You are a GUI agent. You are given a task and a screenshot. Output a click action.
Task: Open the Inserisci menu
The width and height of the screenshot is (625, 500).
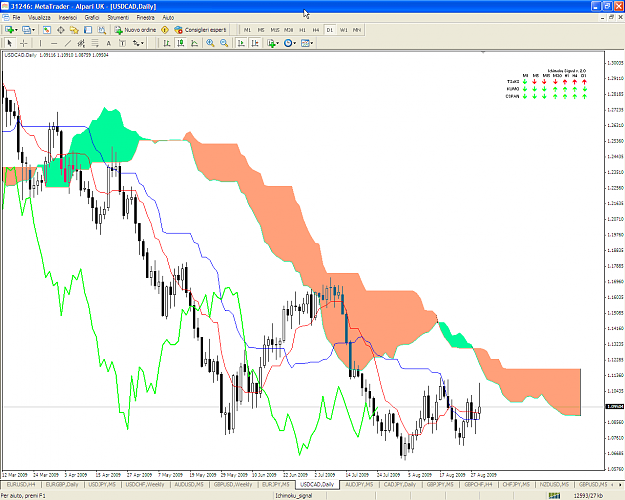click(x=68, y=18)
